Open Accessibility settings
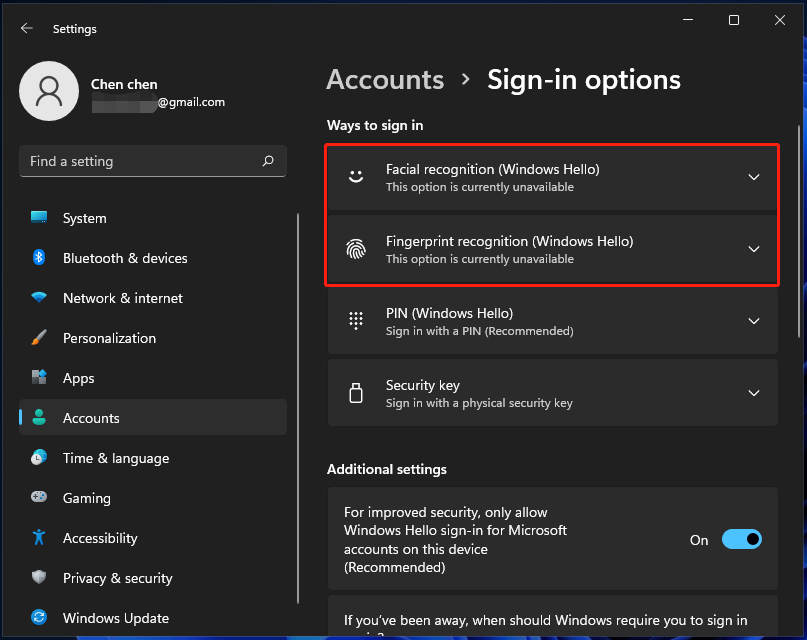This screenshot has width=807, height=640. [x=153, y=538]
